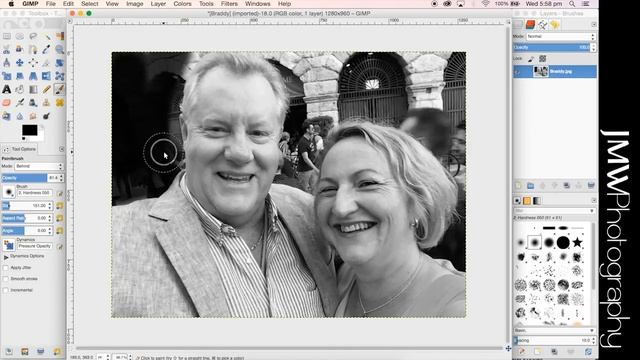Enable the Incremental checkbox
The image size is (640, 360).
(6, 290)
